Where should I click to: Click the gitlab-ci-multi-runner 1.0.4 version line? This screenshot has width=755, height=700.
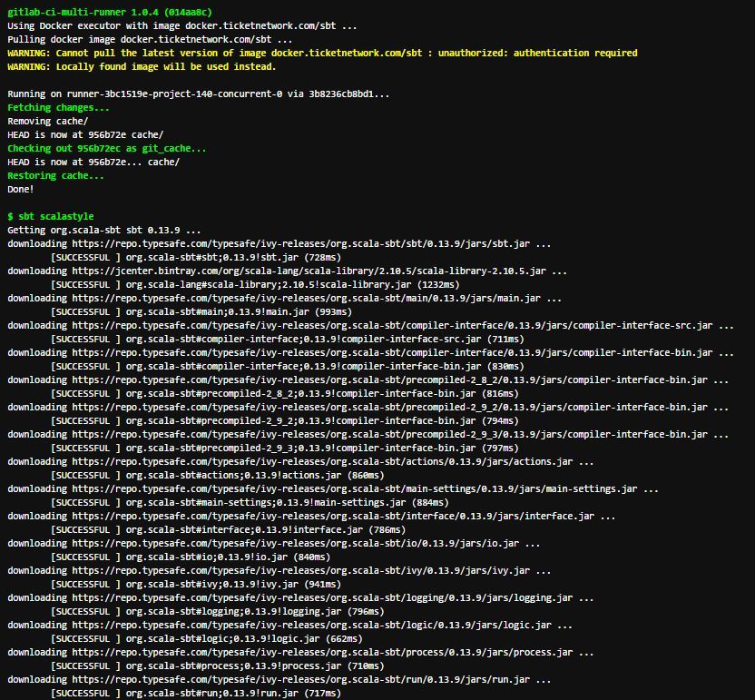point(110,12)
